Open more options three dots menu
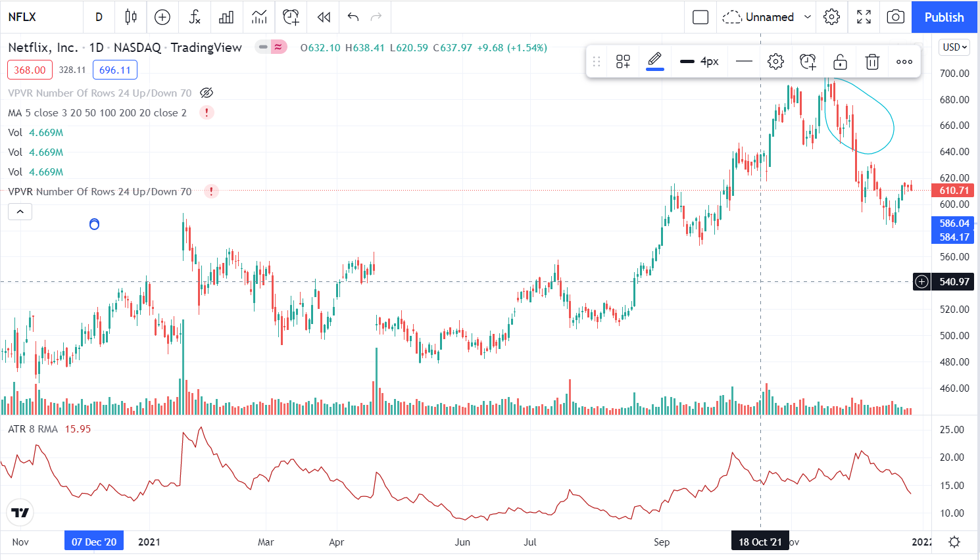This screenshot has width=980, height=560. point(904,61)
